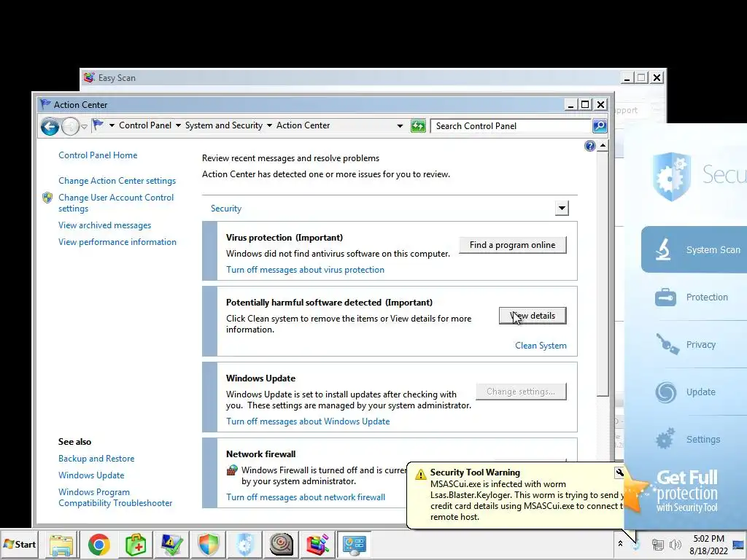Click Control Panel breadcrumb text
This screenshot has width=747, height=560.
click(x=145, y=125)
